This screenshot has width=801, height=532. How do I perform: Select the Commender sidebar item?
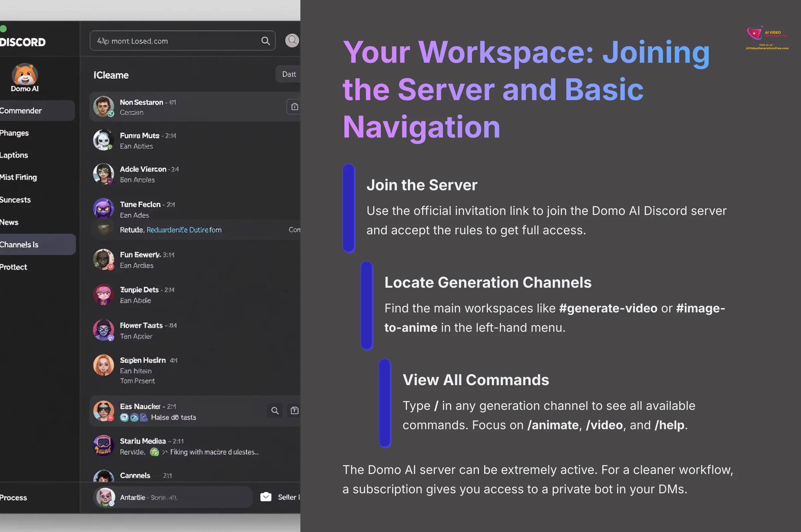tap(37, 110)
